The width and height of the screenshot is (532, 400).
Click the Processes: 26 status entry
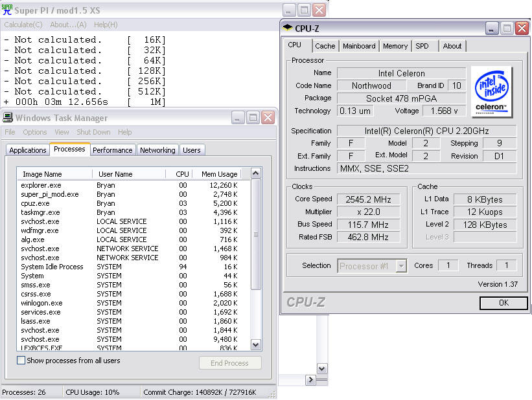click(x=24, y=392)
